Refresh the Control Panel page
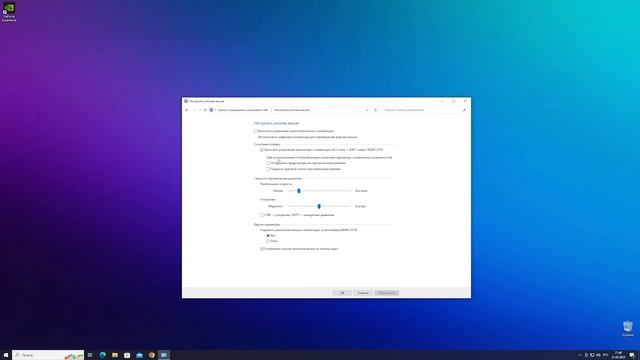 click(376, 110)
